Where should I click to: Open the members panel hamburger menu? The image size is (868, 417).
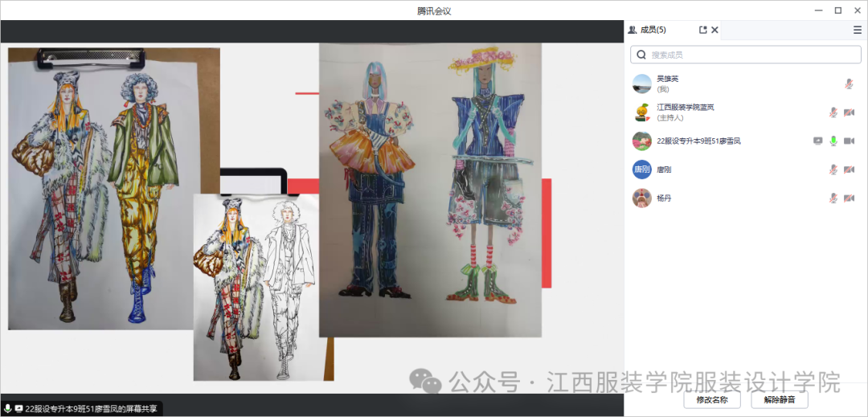click(x=857, y=30)
